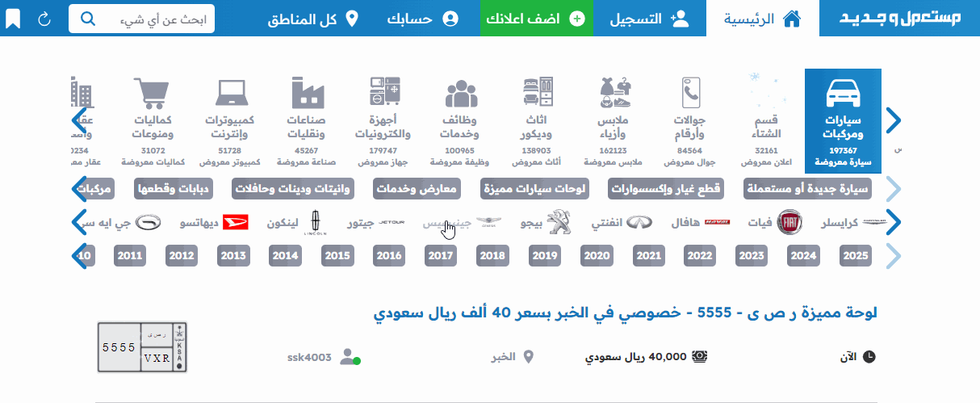
Task: Select the Chrysler كرايسلر brand
Action: point(854,221)
